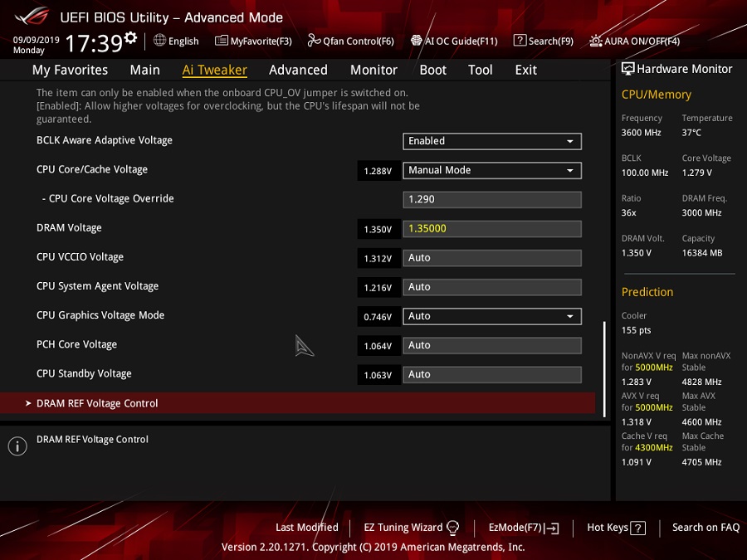This screenshot has width=747, height=560.
Task: Switch to the Main tab
Action: pos(144,70)
